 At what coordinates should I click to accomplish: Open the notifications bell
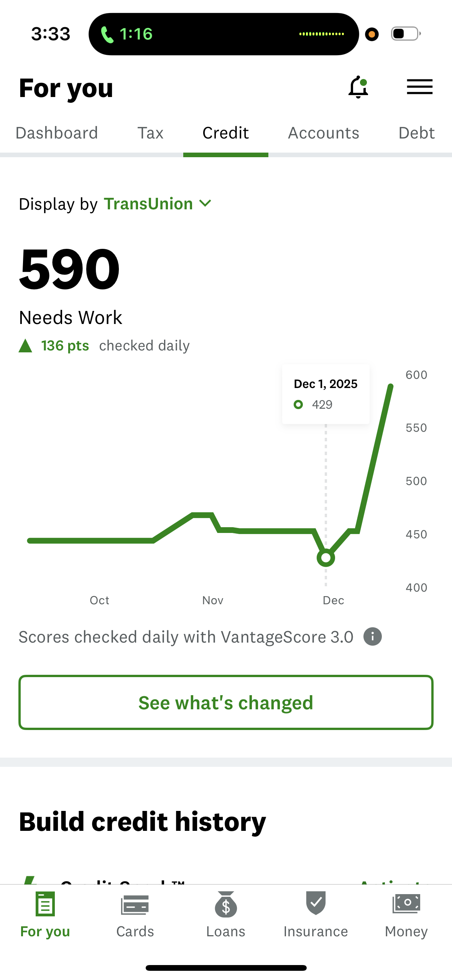(358, 87)
